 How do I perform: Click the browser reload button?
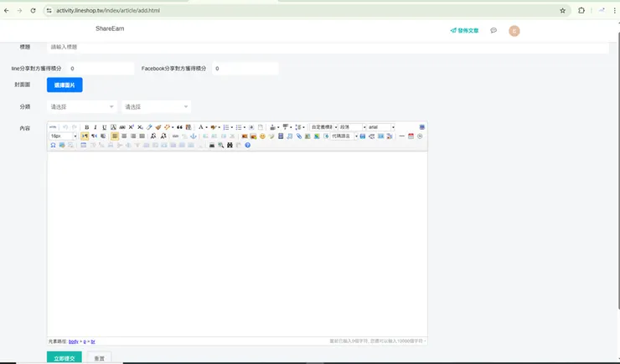[33, 11]
